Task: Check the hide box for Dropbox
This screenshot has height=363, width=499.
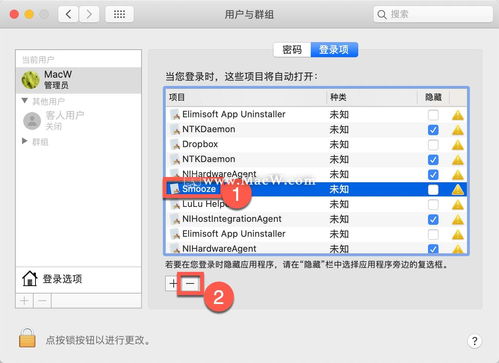Action: (433, 145)
